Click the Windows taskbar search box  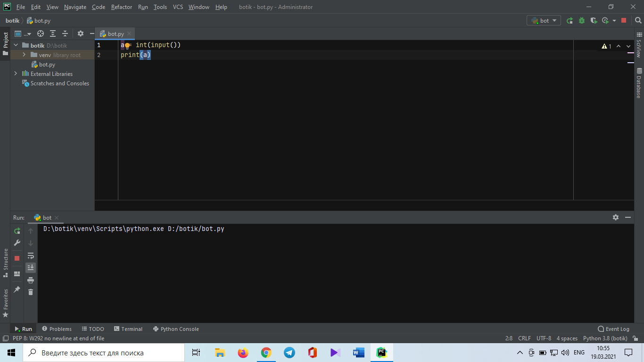click(104, 353)
